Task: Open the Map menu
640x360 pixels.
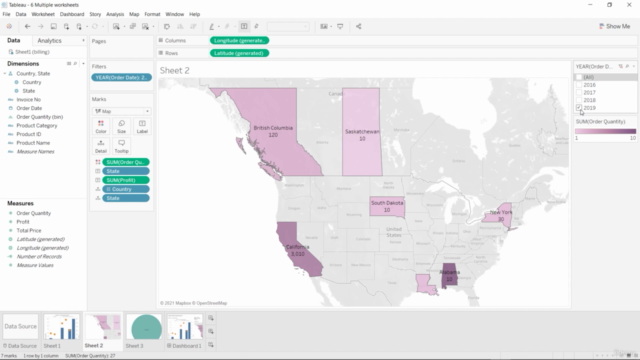Action: click(x=134, y=14)
